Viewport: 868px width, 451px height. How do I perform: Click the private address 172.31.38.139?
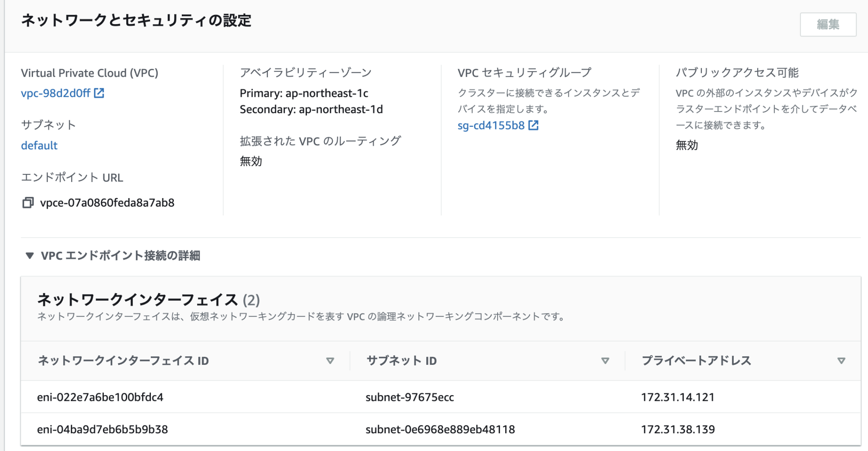click(x=678, y=429)
